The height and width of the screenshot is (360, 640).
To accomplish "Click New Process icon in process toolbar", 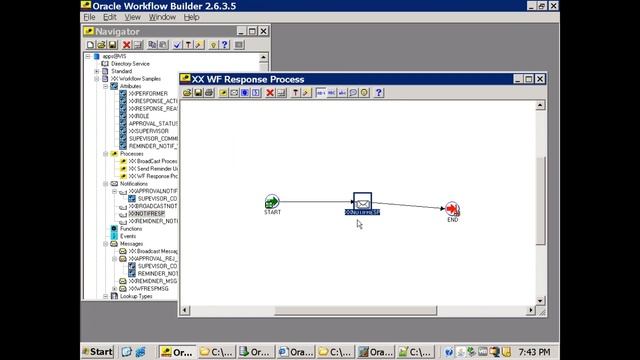I will tap(223, 93).
